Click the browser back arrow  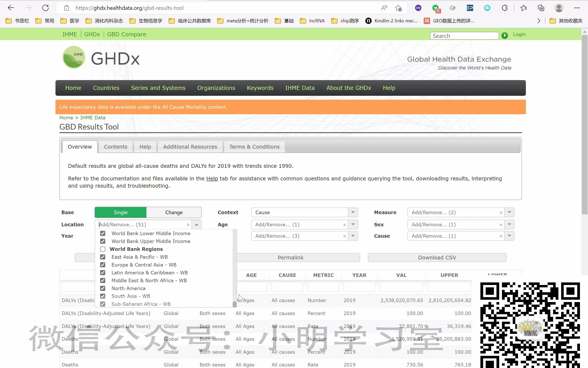point(11,8)
